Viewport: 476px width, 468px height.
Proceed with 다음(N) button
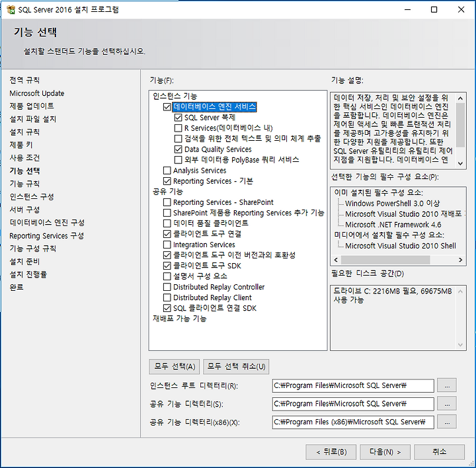(385, 452)
